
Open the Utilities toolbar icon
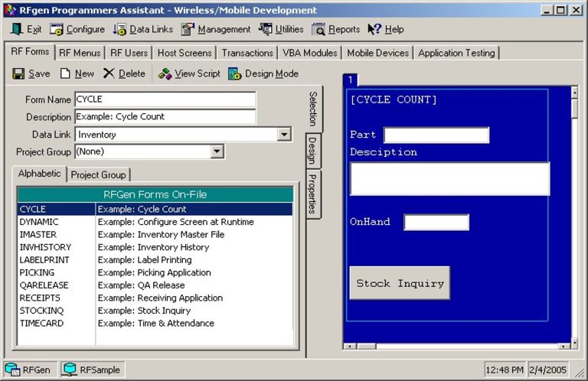[266, 30]
